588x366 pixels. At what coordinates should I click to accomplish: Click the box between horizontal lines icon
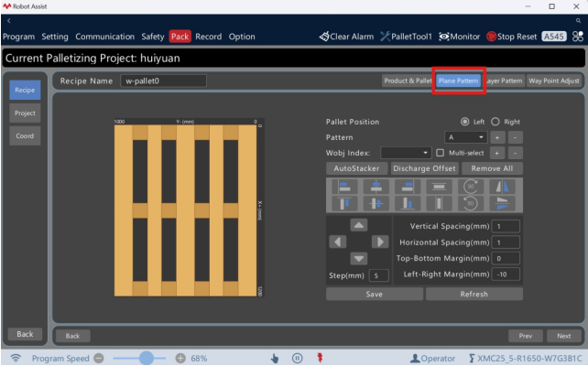click(439, 187)
